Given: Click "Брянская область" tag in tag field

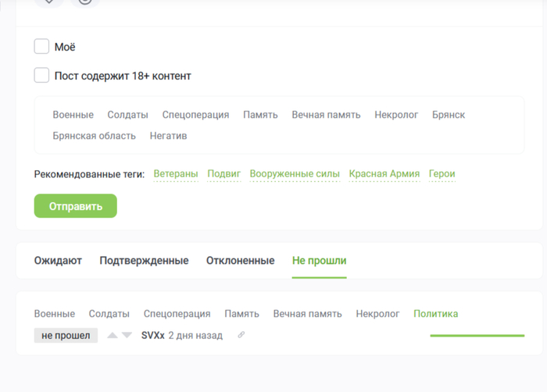Looking at the screenshot, I should pos(95,136).
